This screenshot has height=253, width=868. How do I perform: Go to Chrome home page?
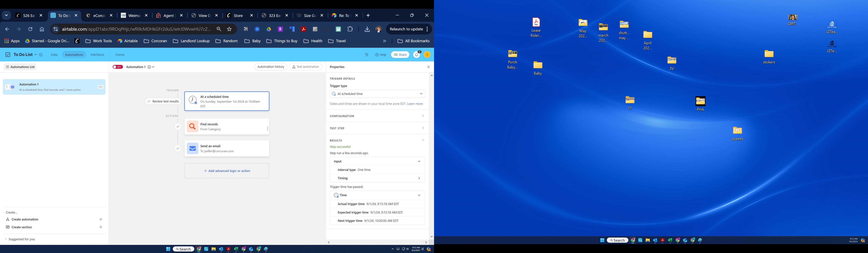coord(42,29)
